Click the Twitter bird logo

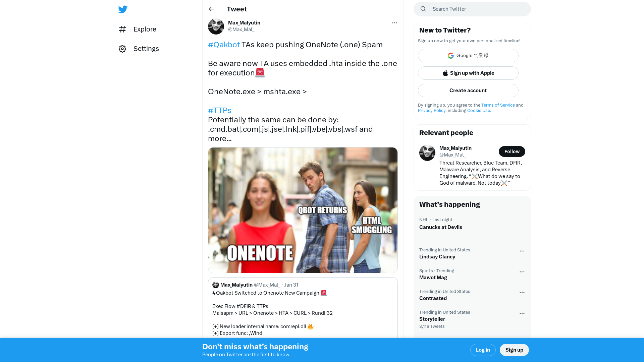123,9
